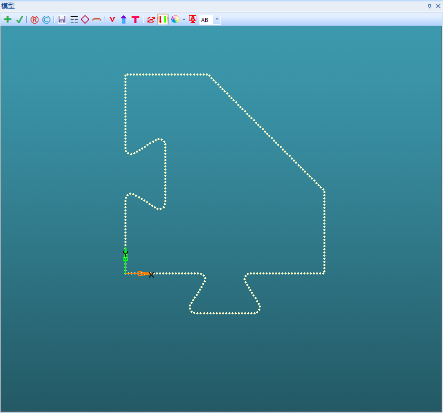Select the orange arc curve tool

[96, 20]
